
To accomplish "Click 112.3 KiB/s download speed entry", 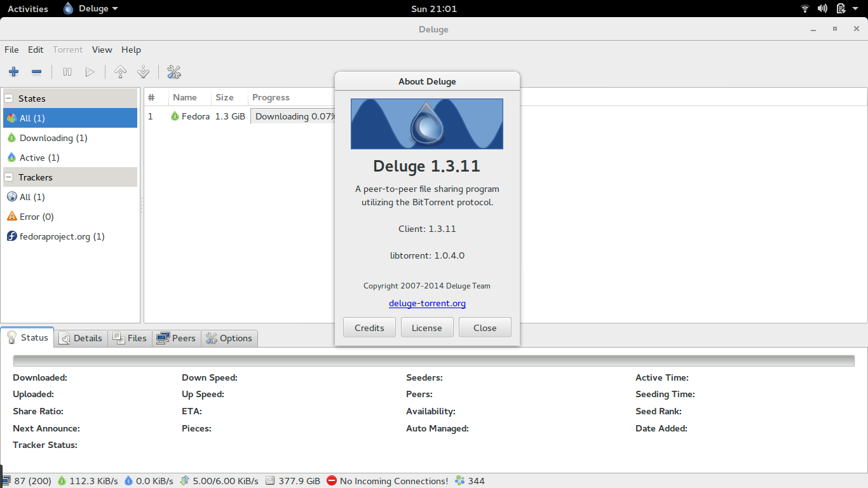I will coord(88,481).
